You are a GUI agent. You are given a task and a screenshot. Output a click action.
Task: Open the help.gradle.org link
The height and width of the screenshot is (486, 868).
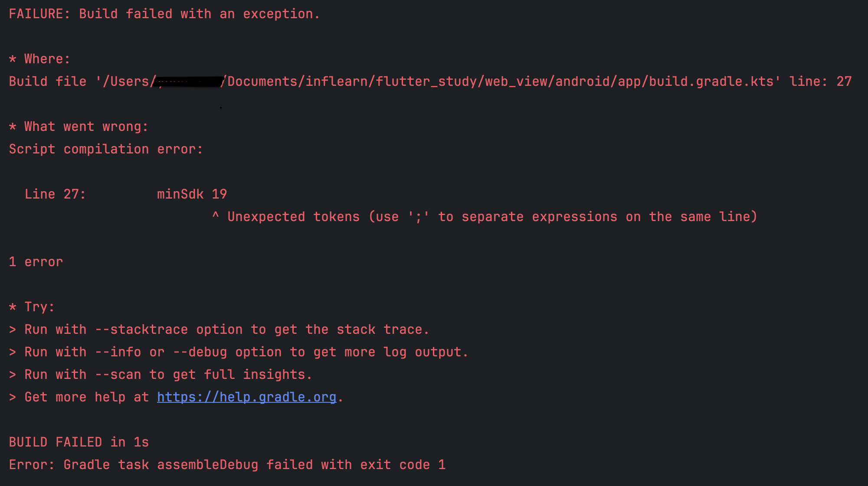(x=246, y=397)
